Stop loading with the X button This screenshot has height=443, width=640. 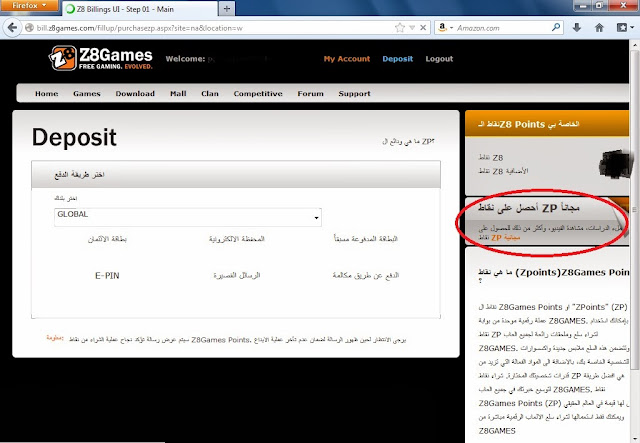click(423, 28)
